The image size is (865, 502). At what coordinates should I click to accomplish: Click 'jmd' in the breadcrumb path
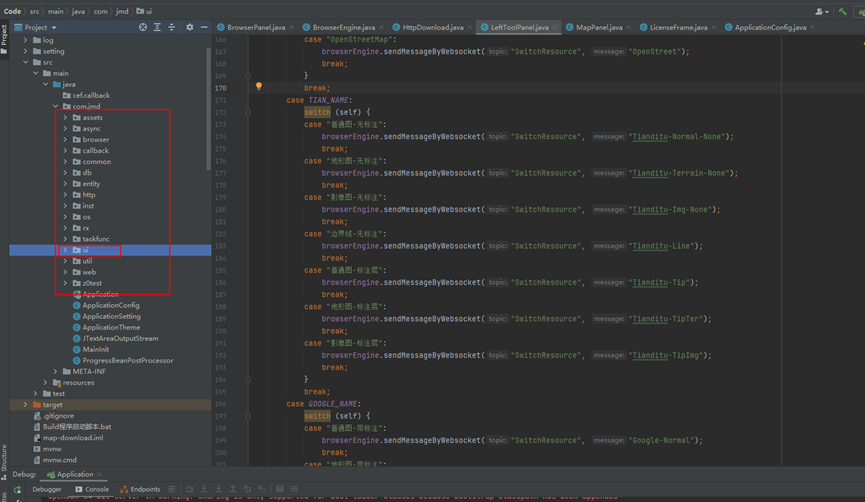tap(122, 11)
